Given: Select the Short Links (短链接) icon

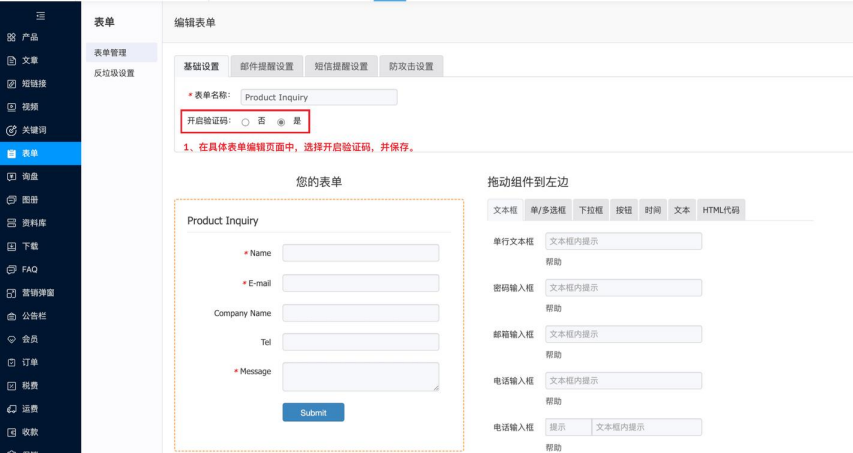Looking at the screenshot, I should (x=11, y=84).
